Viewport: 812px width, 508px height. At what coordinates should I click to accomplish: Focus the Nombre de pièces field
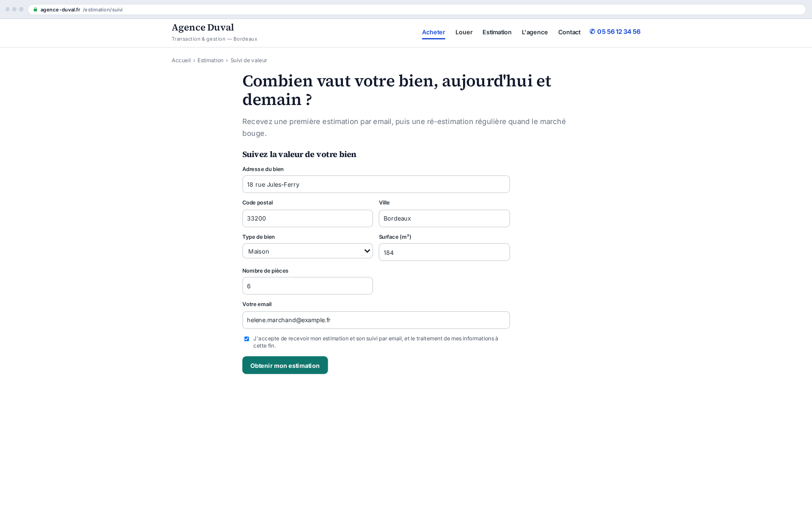point(307,286)
